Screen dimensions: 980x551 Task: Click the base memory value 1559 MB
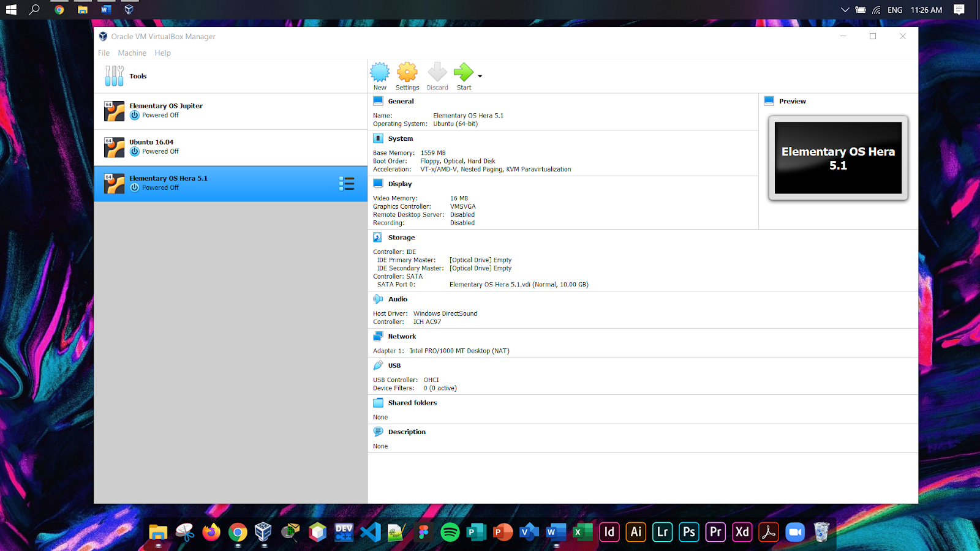[433, 153]
